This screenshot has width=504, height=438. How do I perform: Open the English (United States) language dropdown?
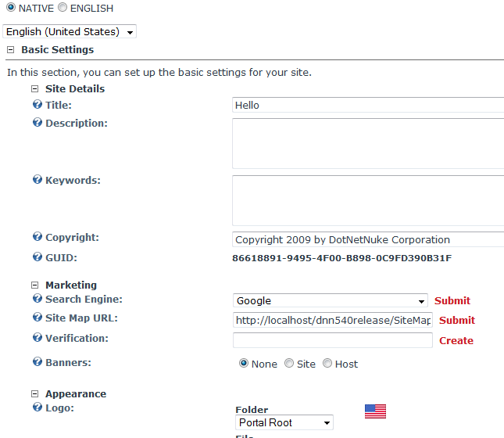[x=70, y=32]
